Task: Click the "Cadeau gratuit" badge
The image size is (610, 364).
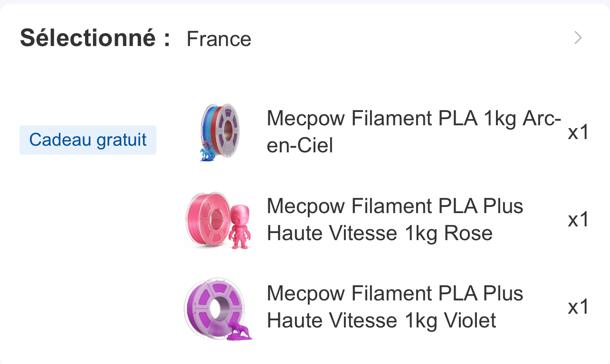Action: [x=88, y=140]
